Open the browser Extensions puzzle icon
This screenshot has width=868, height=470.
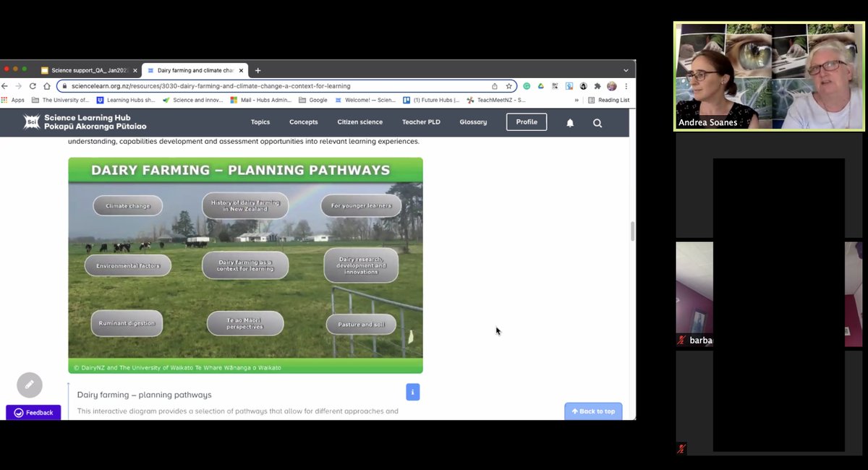(x=597, y=85)
